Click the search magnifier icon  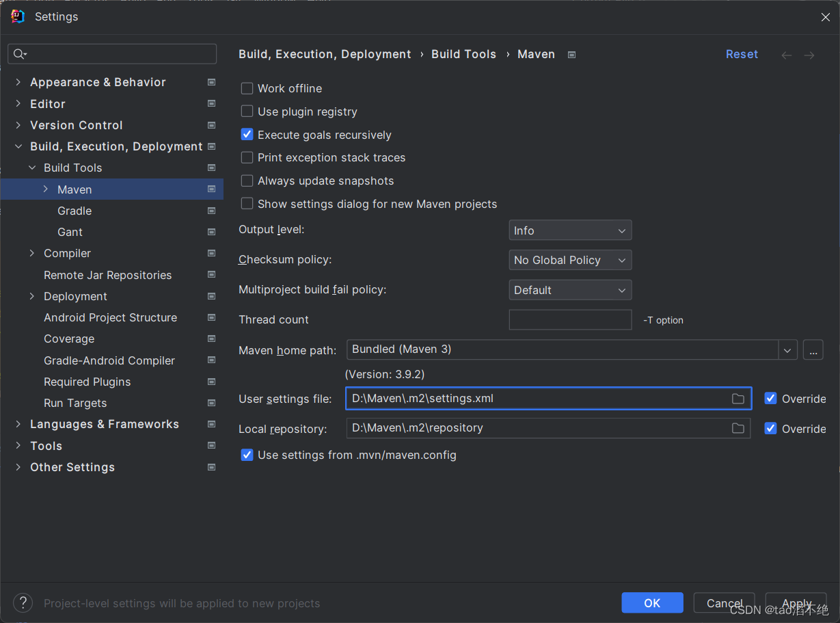pyautogui.click(x=20, y=54)
